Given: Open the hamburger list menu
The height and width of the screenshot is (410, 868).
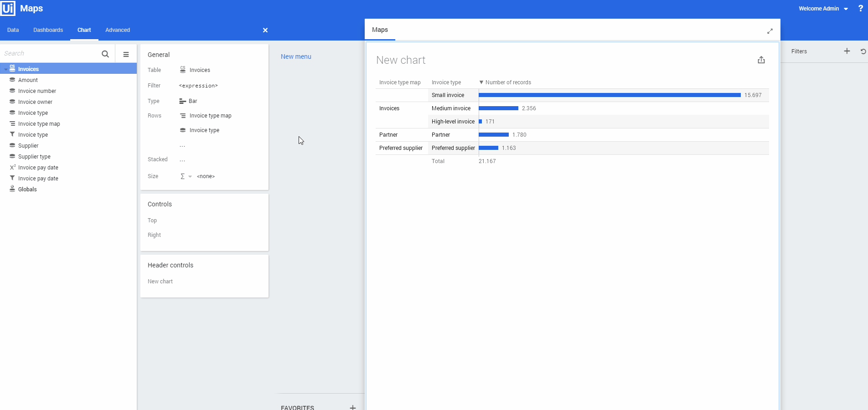Looking at the screenshot, I should coord(126,54).
